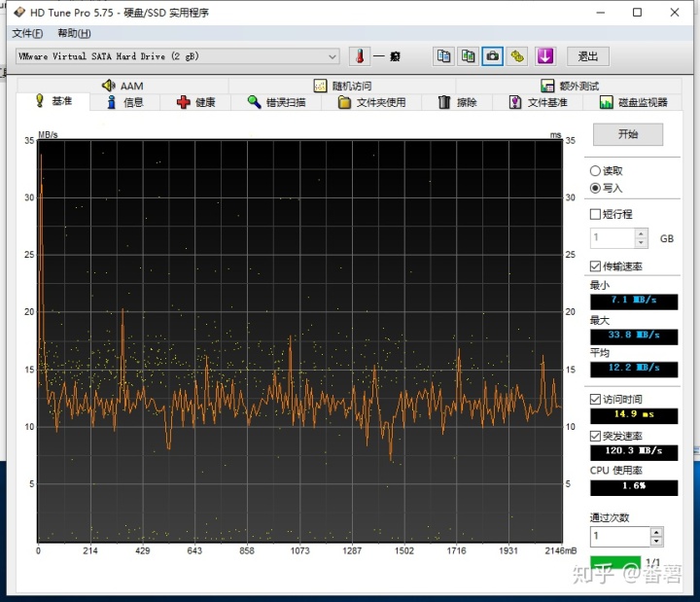
Task: Click the copy screenshot to clipboard icon
Action: point(468,56)
